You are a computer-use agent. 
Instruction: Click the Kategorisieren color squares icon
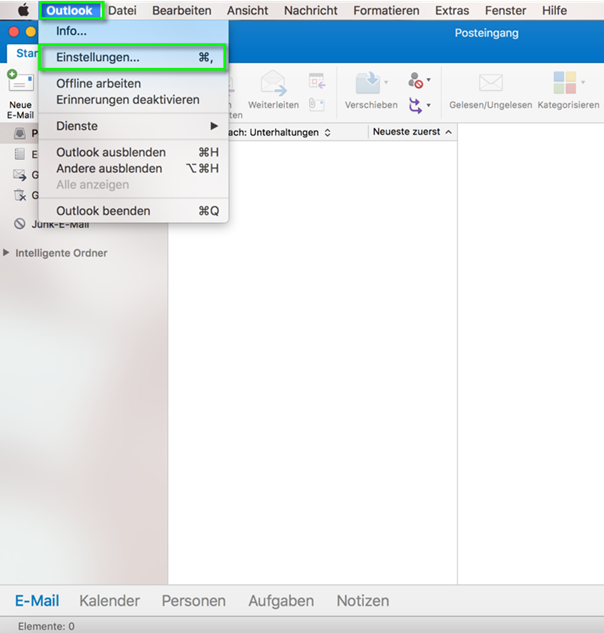click(565, 82)
